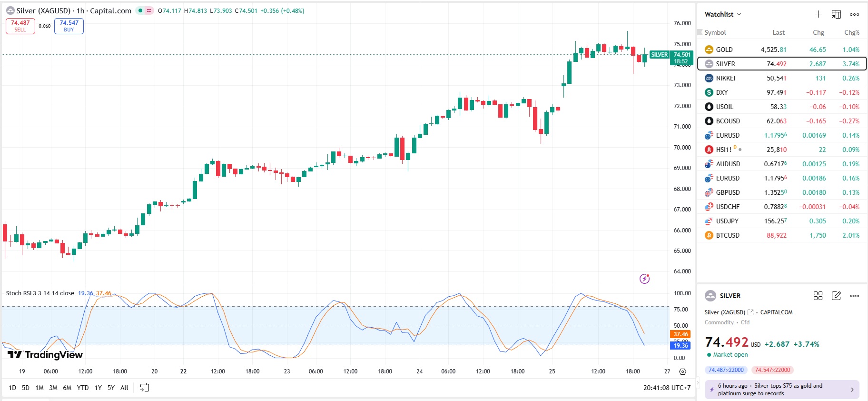Open the note editor pencil icon for SILVER
Viewport: 868px width, 401px height.
(836, 296)
